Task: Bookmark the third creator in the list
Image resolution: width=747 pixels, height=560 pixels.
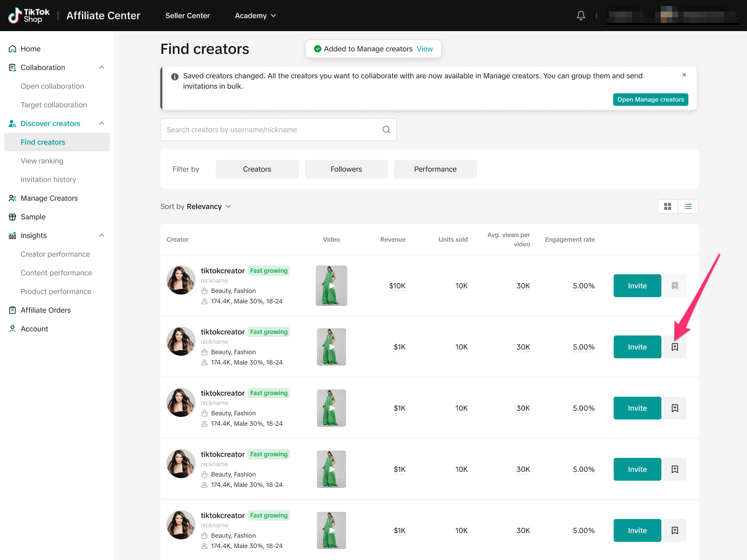Action: pyautogui.click(x=674, y=408)
